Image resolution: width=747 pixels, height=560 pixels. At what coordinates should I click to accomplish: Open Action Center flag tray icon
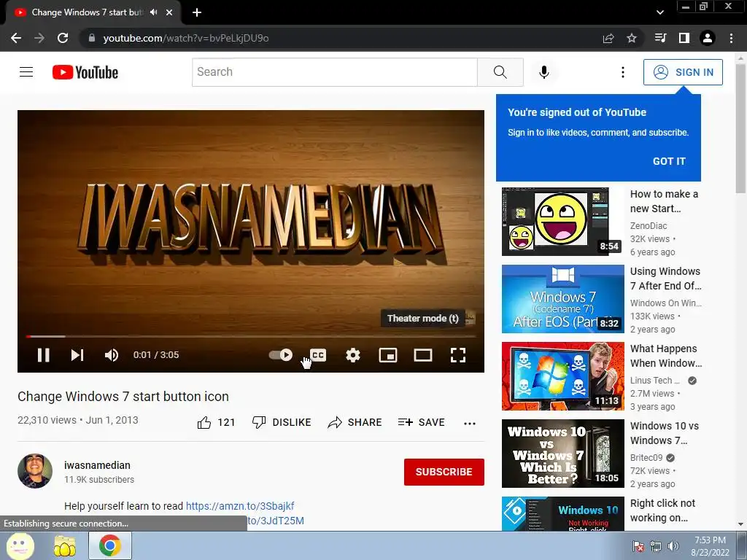point(638,546)
